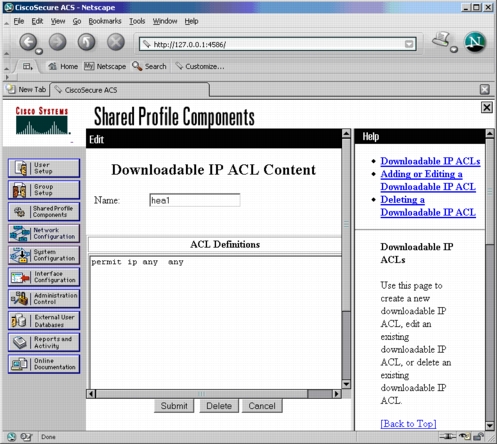Image resolution: width=499 pixels, height=447 pixels.
Task: Click Help pane scroll up arrow
Action: 490,134
